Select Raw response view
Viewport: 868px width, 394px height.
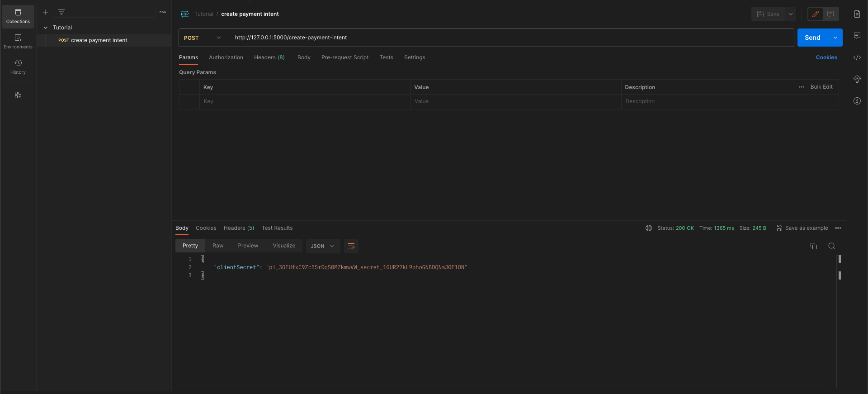(218, 246)
